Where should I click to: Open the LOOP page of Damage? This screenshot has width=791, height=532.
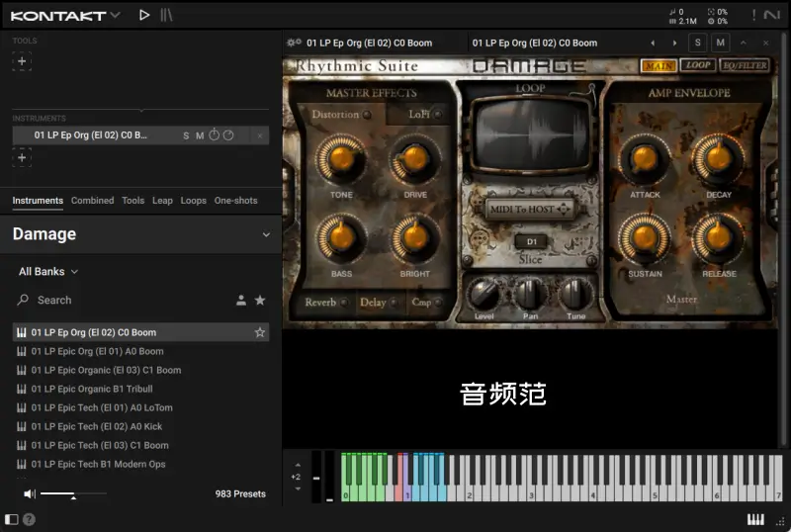tap(698, 65)
